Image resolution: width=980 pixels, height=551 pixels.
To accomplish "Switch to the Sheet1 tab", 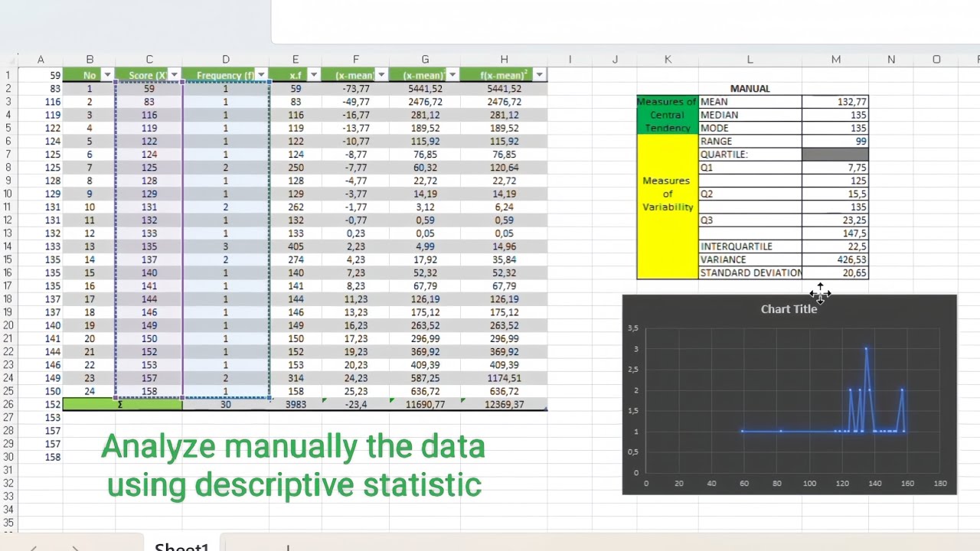I will [181, 546].
